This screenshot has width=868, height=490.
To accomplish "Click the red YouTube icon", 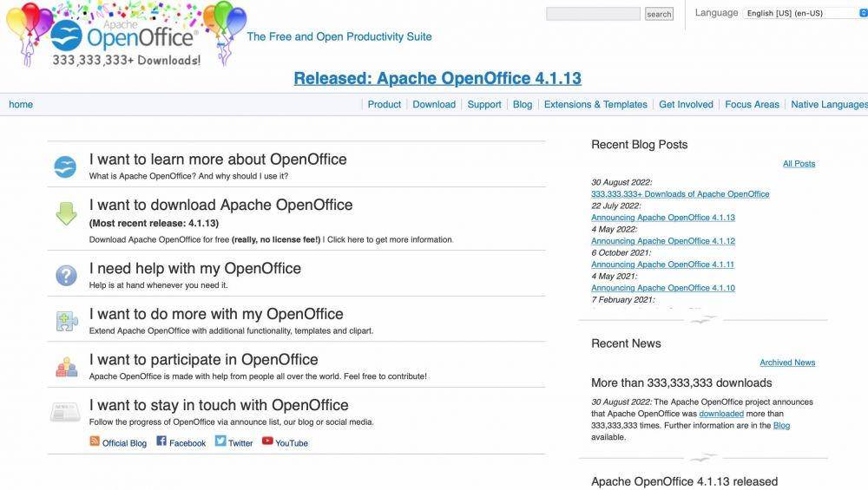I will point(267,441).
